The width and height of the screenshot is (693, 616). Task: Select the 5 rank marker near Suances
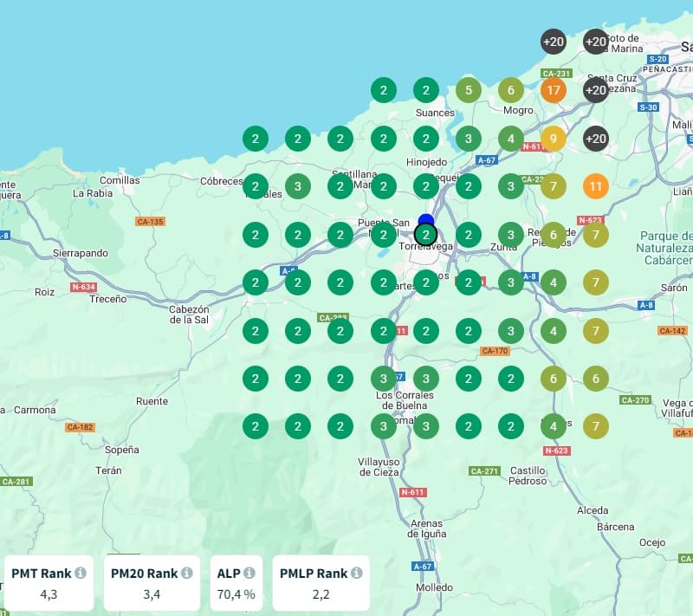click(x=469, y=90)
